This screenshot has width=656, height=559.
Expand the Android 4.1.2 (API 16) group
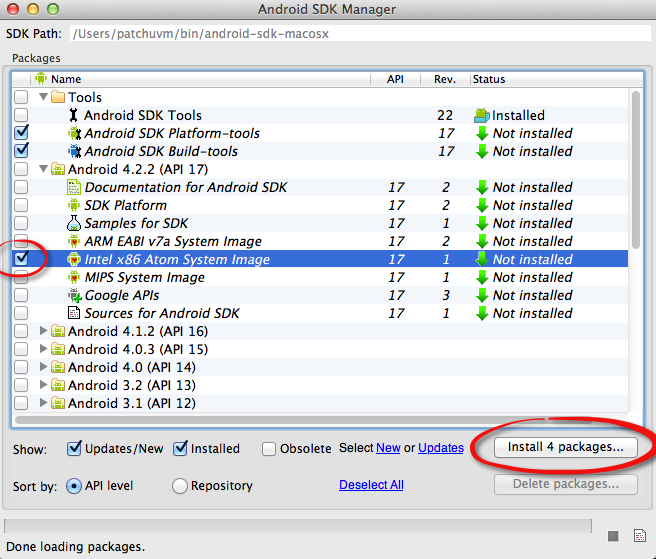click(43, 331)
